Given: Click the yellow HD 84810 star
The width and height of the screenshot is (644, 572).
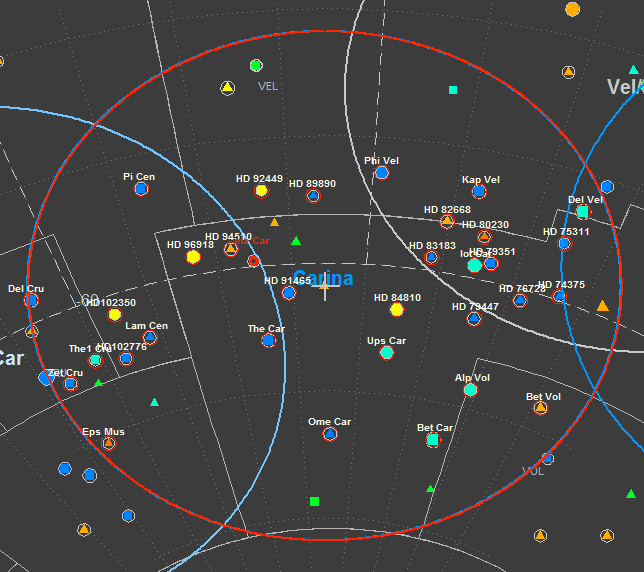Looking at the screenshot, I should point(397,310).
